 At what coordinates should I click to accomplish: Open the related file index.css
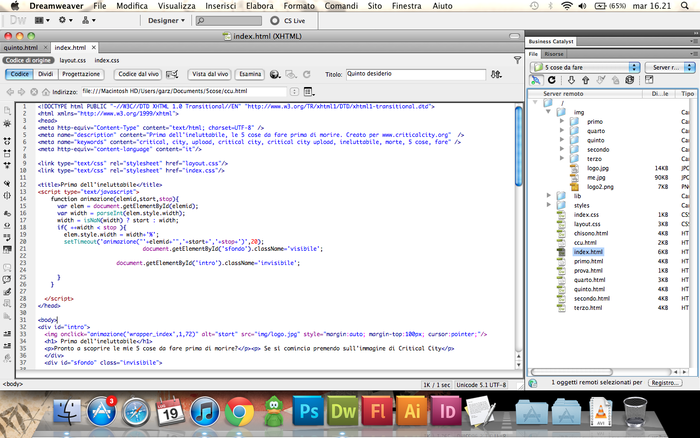point(107,60)
